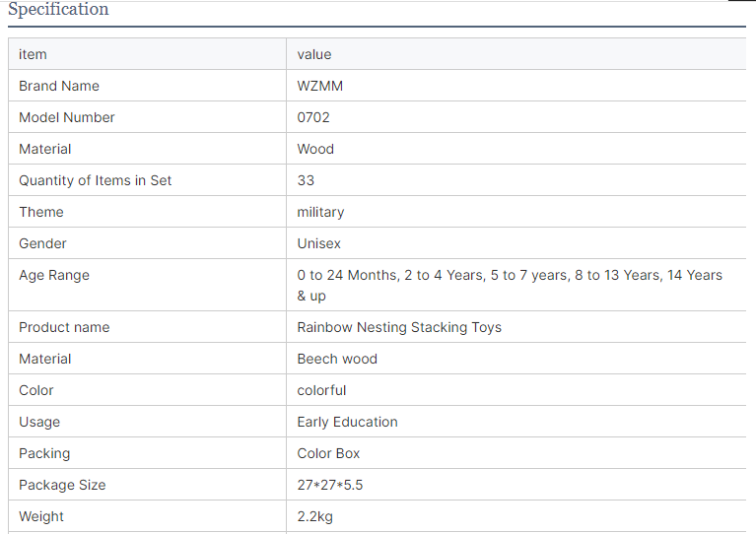
Task: Click the Model Number value 0702
Action: click(x=313, y=117)
